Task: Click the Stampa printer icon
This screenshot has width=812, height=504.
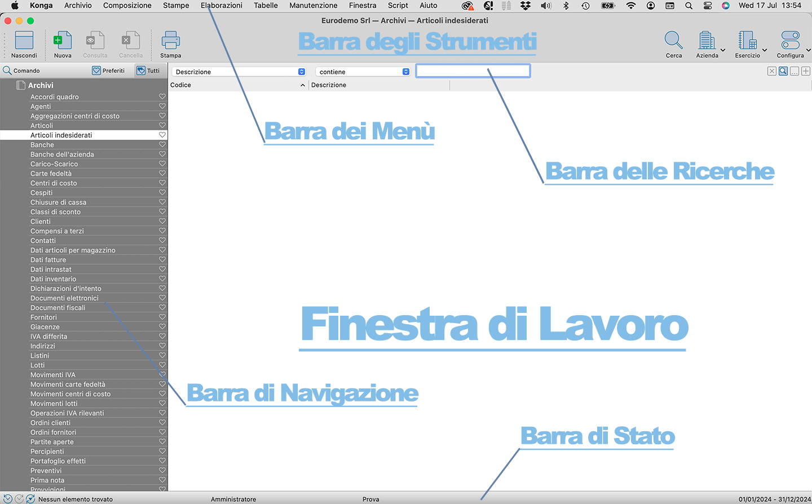Action: click(170, 41)
